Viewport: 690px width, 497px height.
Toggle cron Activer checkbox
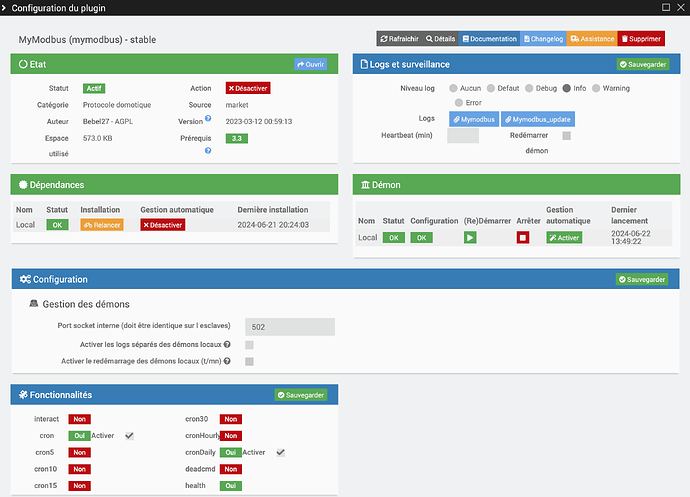[129, 436]
